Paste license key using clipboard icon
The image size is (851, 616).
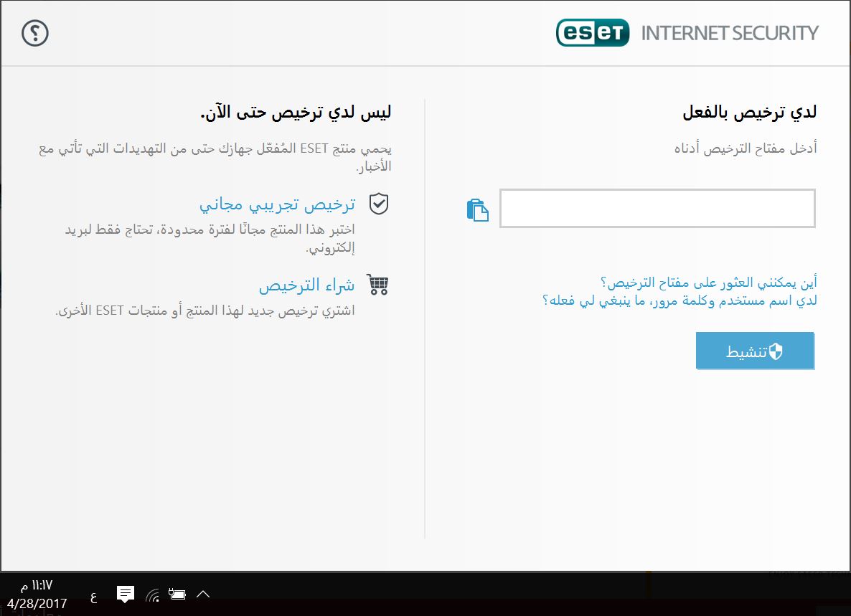478,210
